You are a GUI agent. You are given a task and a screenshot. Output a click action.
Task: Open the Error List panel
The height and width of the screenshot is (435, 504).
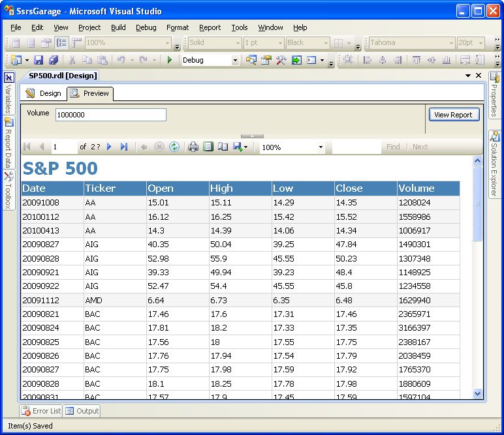(40, 411)
